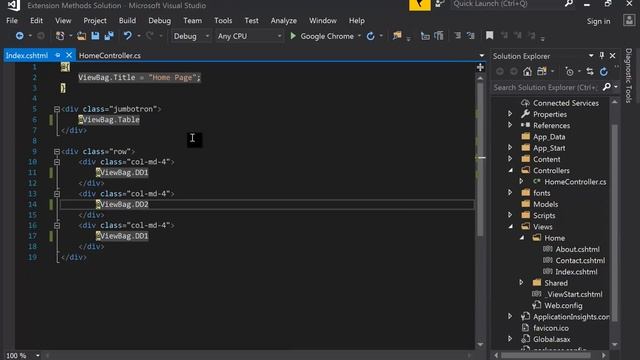This screenshot has height=360, width=640.
Task: Click Solution Explorer Home icon
Action: coord(527,72)
